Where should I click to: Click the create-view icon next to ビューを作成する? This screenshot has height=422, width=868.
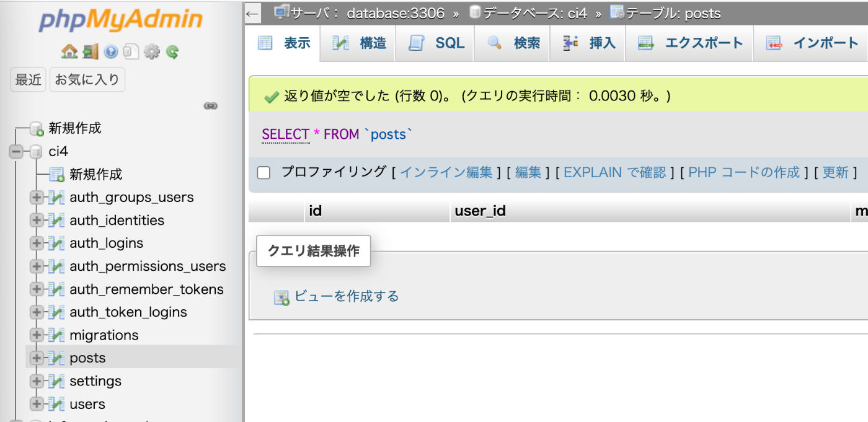[x=282, y=297]
